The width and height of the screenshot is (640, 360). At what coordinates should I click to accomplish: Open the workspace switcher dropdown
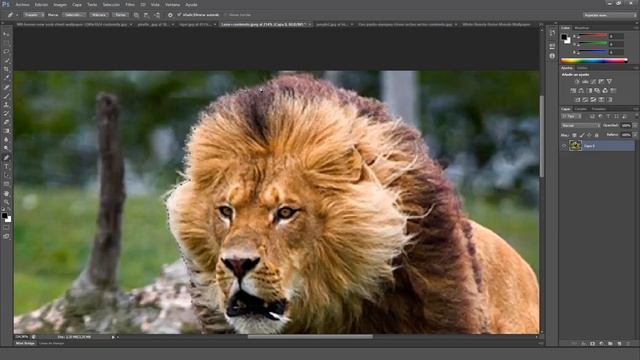pos(609,15)
